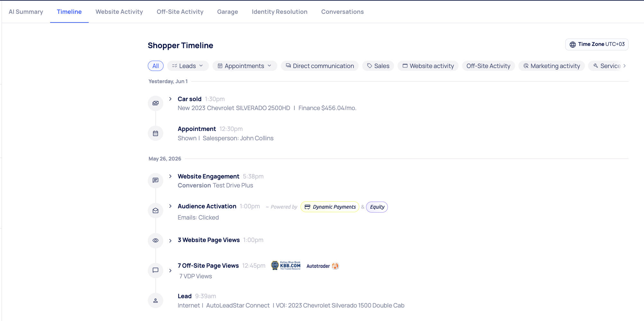The height and width of the screenshot is (321, 644).
Task: Click 'Yesterday, Jun 1' date header
Action: pyautogui.click(x=168, y=81)
